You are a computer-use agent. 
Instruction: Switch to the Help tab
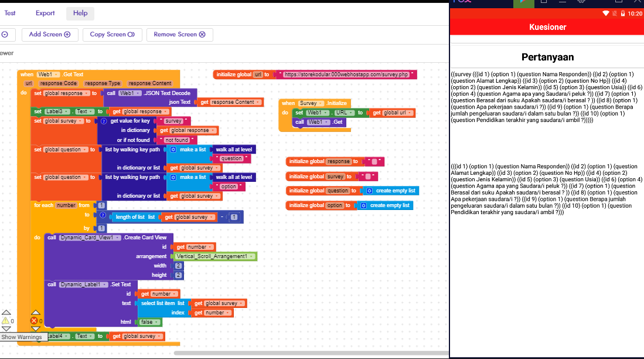[80, 13]
